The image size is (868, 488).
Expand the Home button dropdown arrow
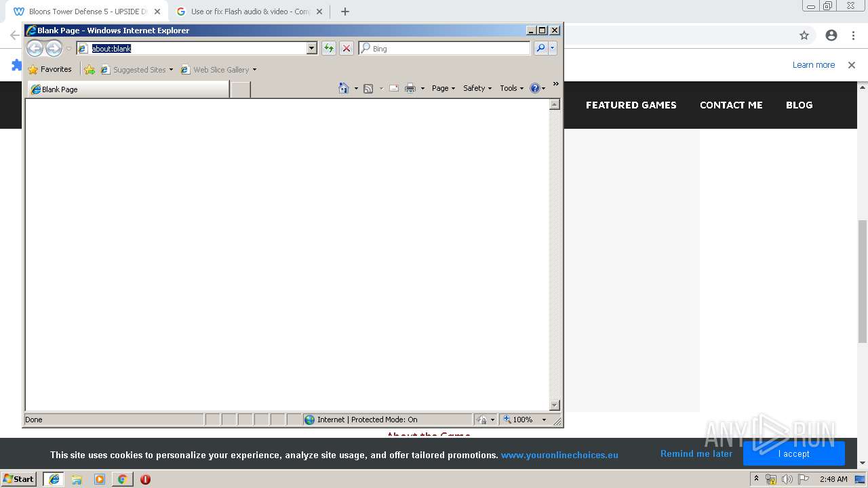(x=356, y=88)
